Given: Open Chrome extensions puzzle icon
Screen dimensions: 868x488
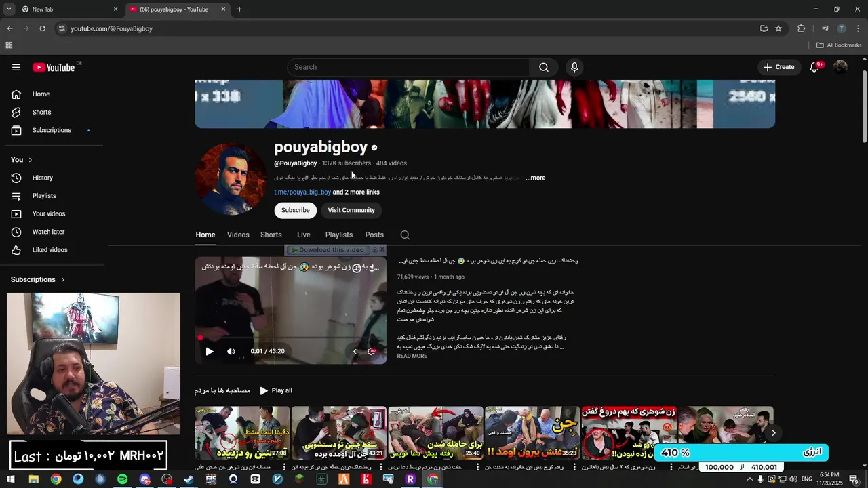Looking at the screenshot, I should (802, 28).
